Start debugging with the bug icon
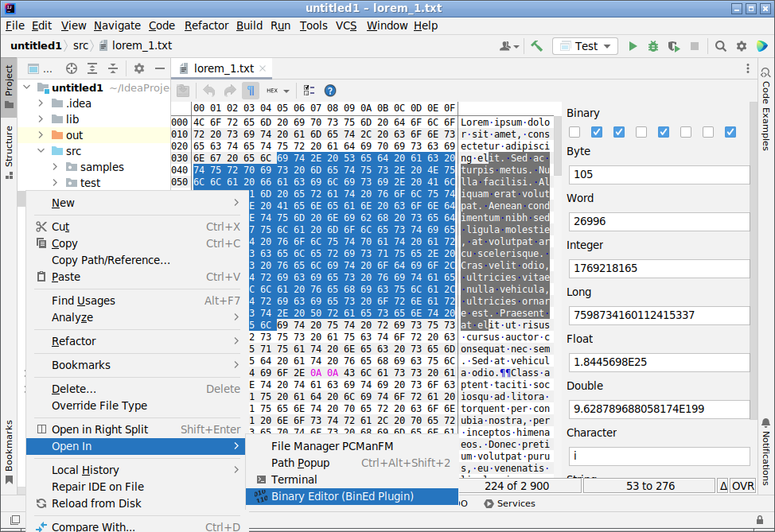The width and height of the screenshot is (775, 532). click(x=653, y=46)
